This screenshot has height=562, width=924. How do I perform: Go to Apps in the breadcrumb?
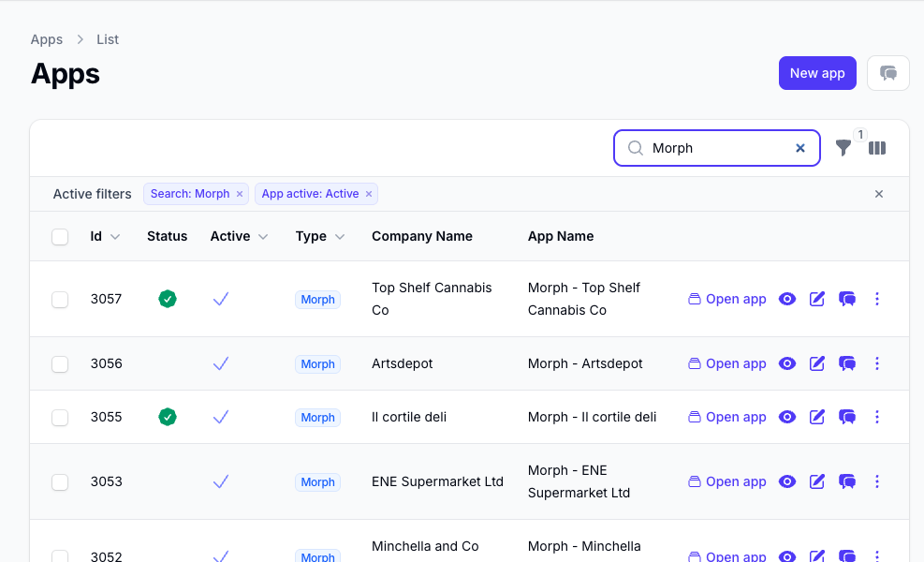click(x=47, y=39)
